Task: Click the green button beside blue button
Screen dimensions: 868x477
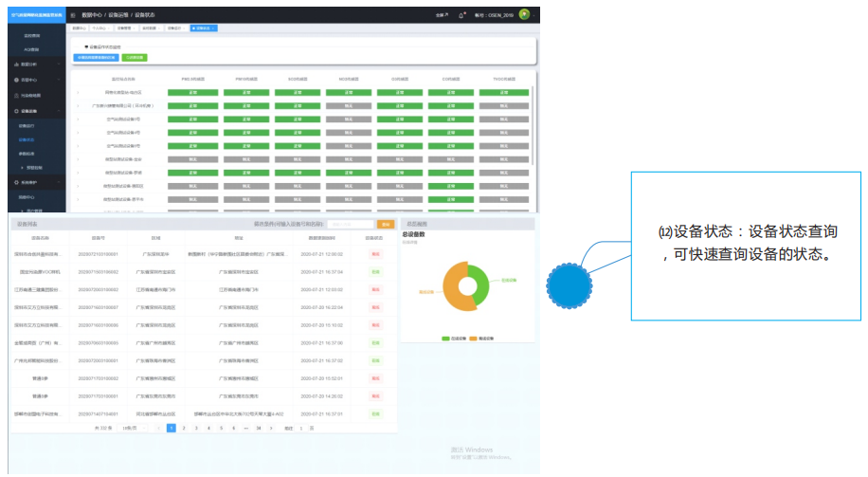Action: point(135,58)
